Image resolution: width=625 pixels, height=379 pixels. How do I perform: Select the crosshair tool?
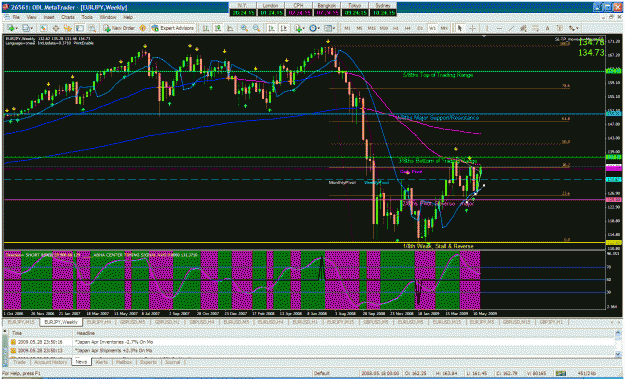(472, 28)
